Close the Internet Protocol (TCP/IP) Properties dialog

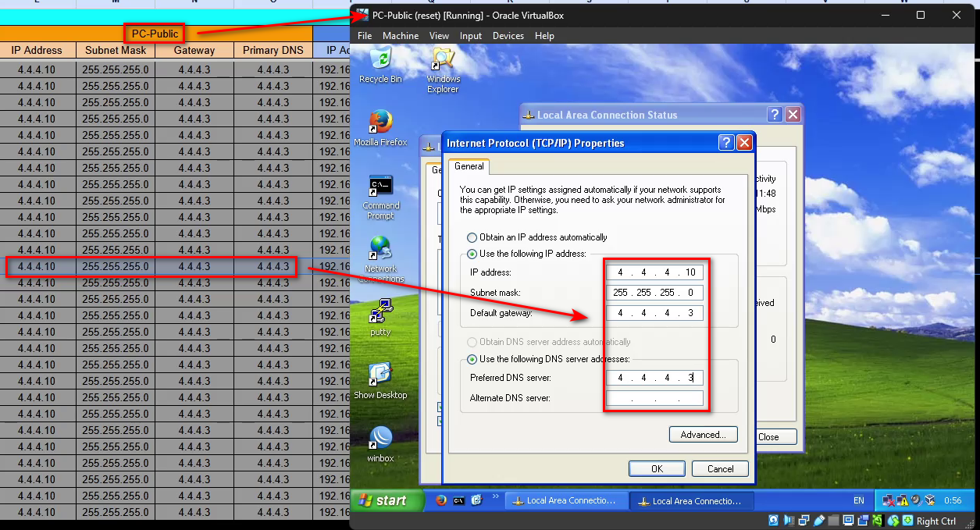click(x=744, y=143)
